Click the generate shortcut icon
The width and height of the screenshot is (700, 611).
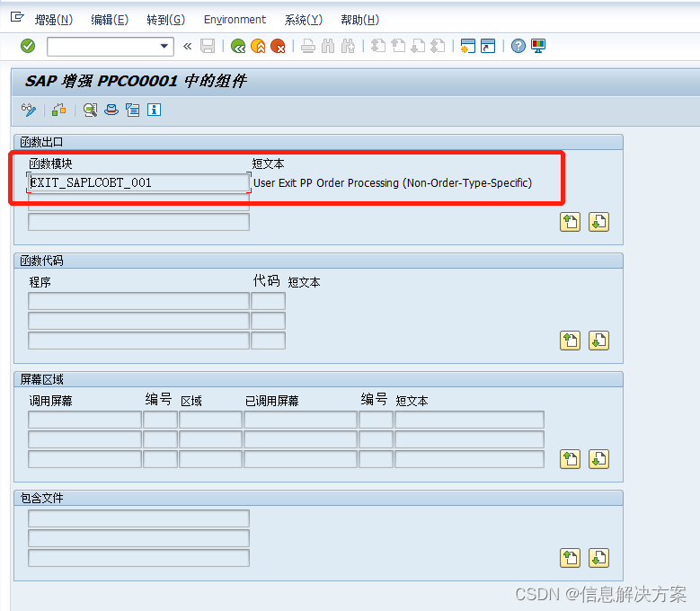(488, 46)
